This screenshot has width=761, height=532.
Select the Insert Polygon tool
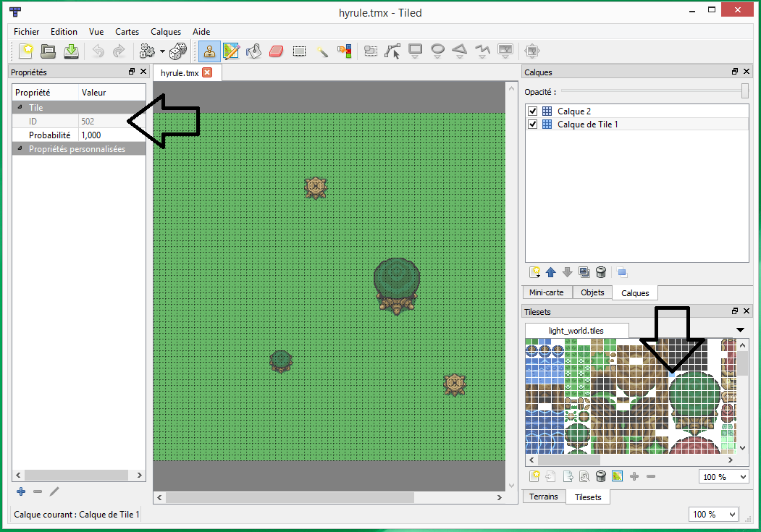point(460,51)
